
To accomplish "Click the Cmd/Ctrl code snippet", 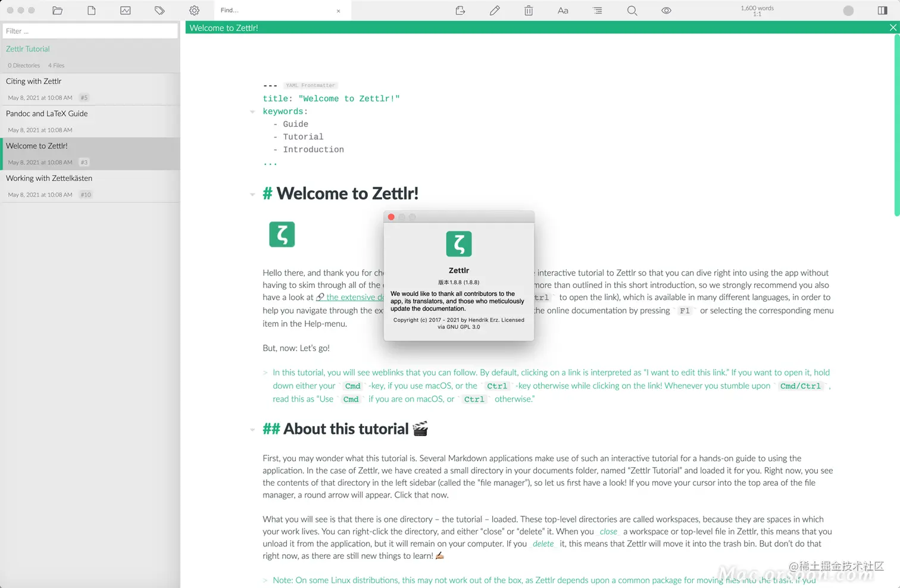I will (x=801, y=386).
